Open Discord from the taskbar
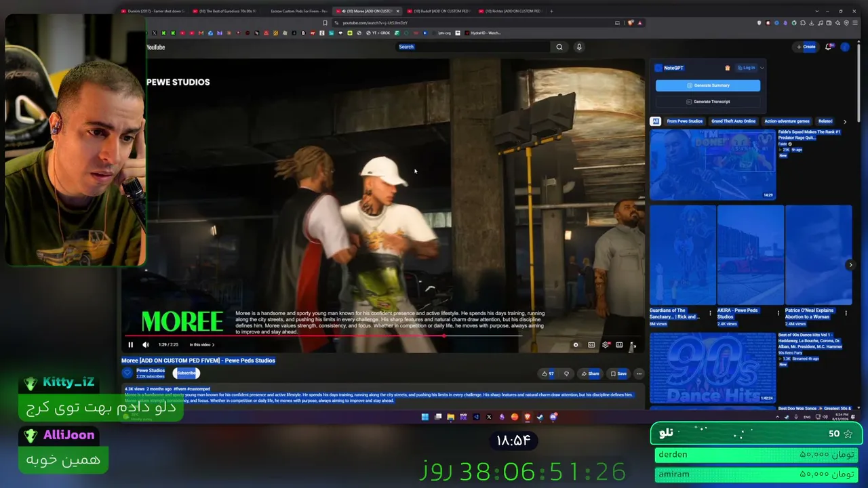This screenshot has width=868, height=488. pyautogui.click(x=553, y=417)
